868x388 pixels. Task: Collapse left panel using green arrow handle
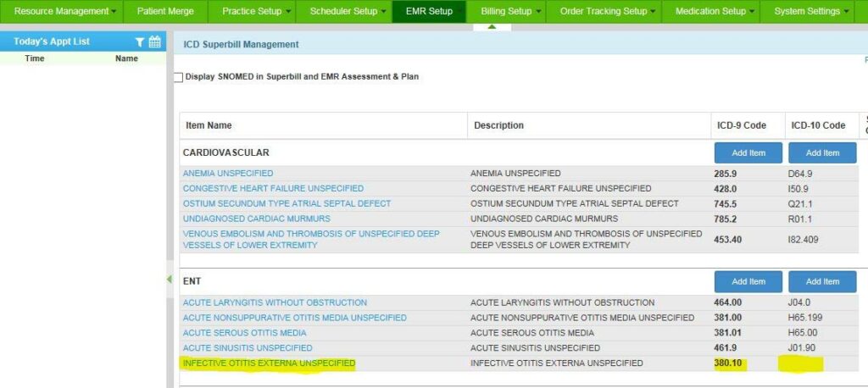(169, 279)
